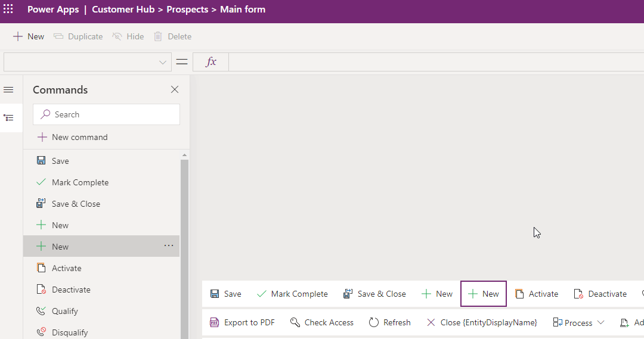This screenshot has height=339, width=644.
Task: Add a New command
Action: pos(73,137)
